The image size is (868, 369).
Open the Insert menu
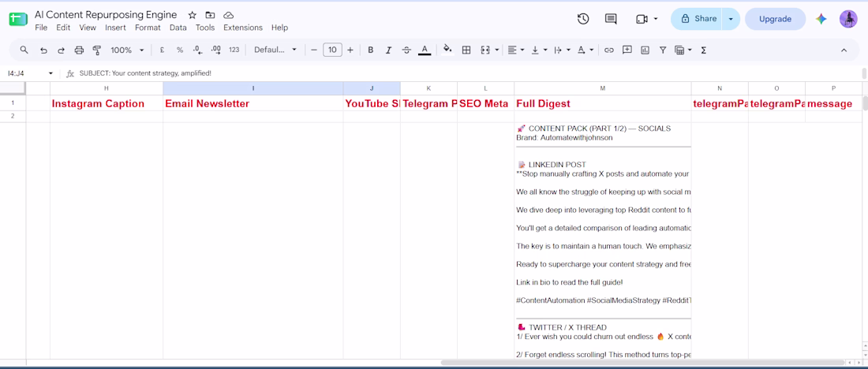pyautogui.click(x=116, y=28)
